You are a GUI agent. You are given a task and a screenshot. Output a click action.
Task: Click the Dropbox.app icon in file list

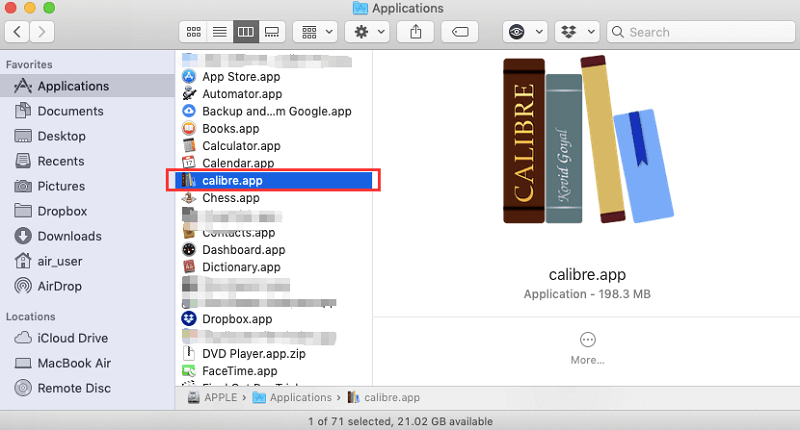coord(189,319)
